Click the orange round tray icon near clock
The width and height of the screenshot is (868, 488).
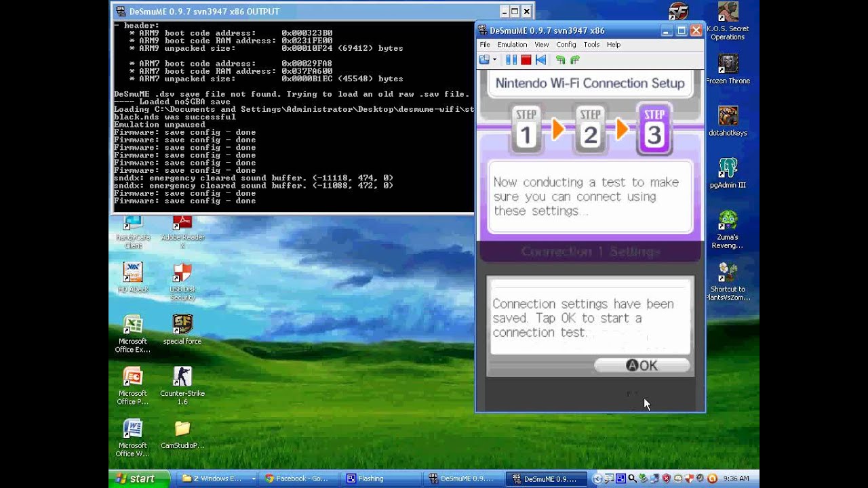[712, 479]
